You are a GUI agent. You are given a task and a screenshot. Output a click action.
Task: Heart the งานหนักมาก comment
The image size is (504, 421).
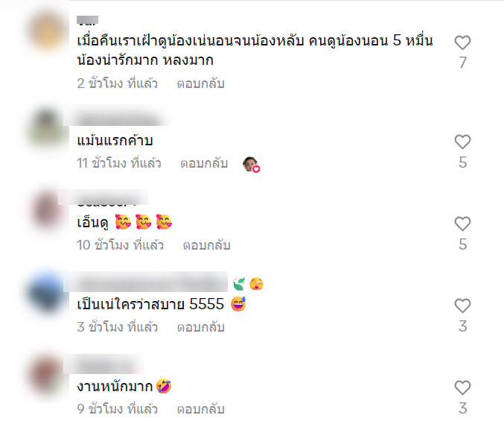point(462,388)
